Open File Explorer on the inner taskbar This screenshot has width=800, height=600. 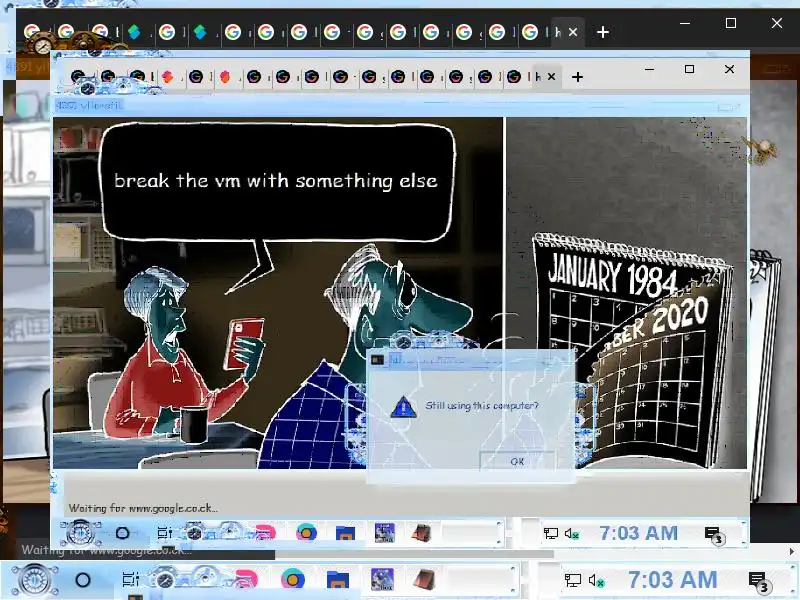[345, 534]
